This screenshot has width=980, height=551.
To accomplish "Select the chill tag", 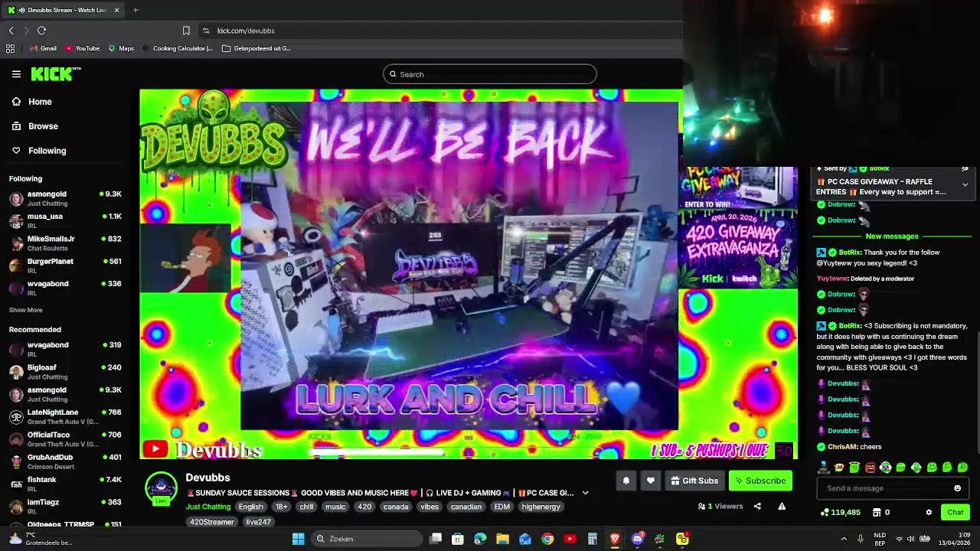I will (x=307, y=507).
